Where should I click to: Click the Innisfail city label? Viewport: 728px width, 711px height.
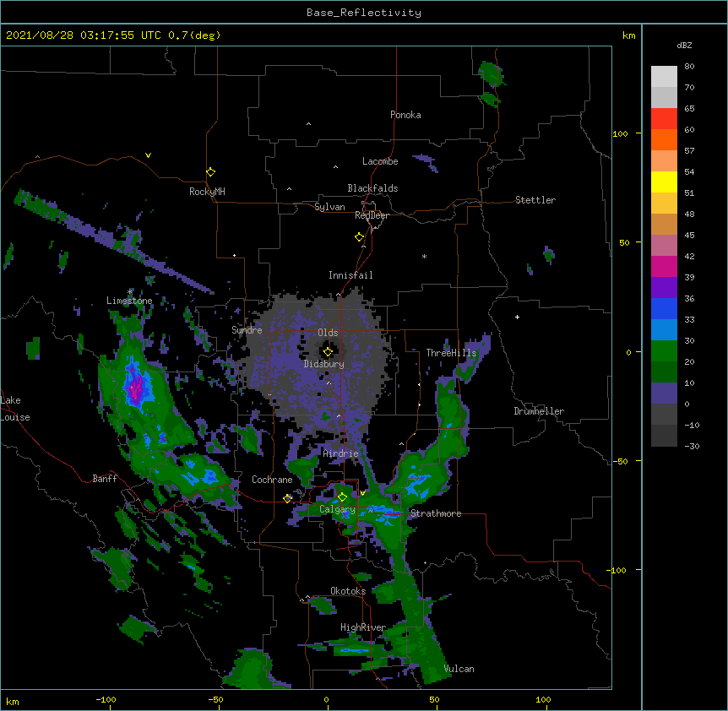pos(350,275)
